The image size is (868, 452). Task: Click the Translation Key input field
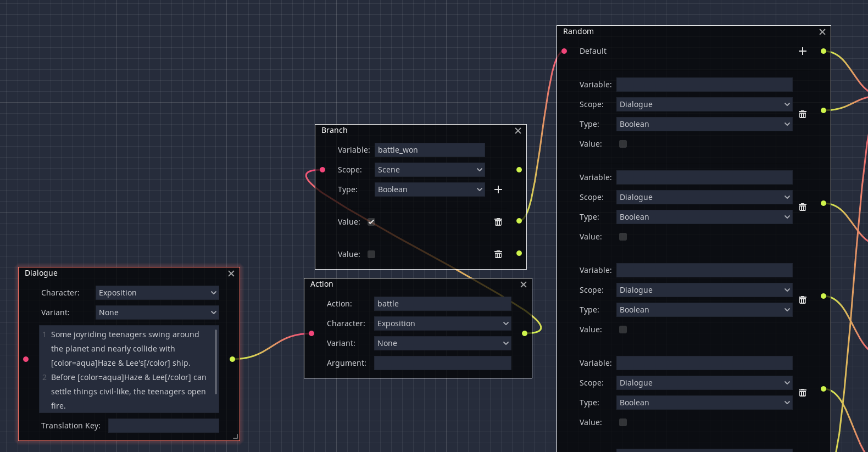click(x=163, y=426)
